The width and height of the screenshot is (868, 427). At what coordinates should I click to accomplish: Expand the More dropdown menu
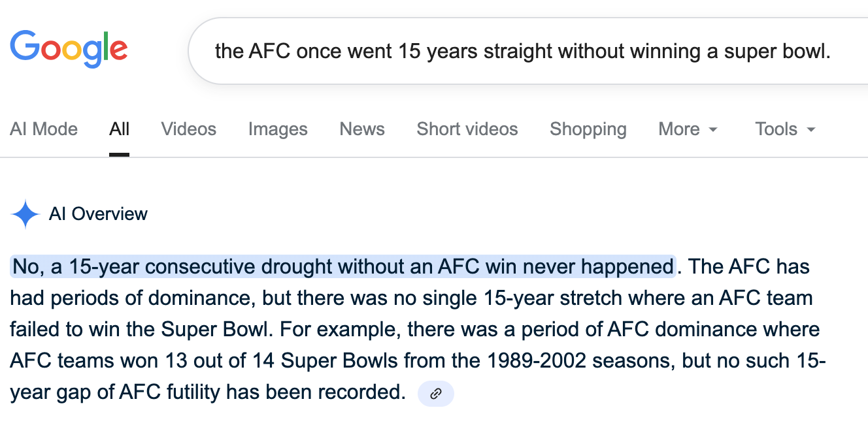coord(688,129)
